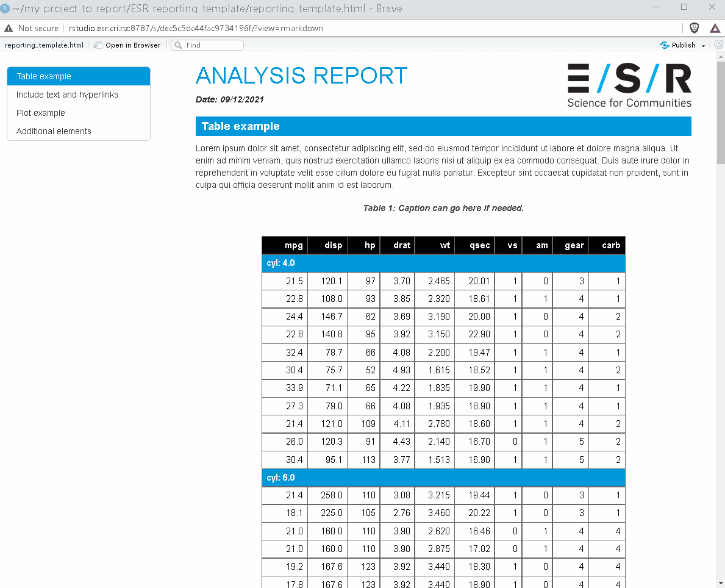Click the drat column header

[398, 245]
